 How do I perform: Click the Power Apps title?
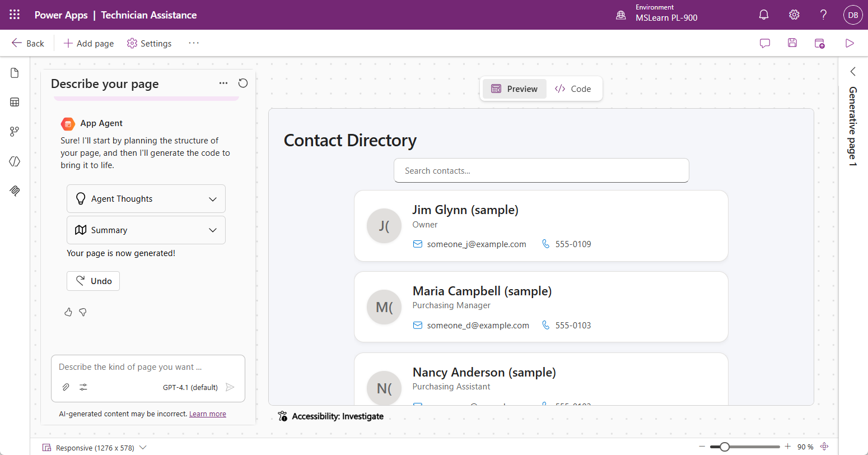coord(61,15)
